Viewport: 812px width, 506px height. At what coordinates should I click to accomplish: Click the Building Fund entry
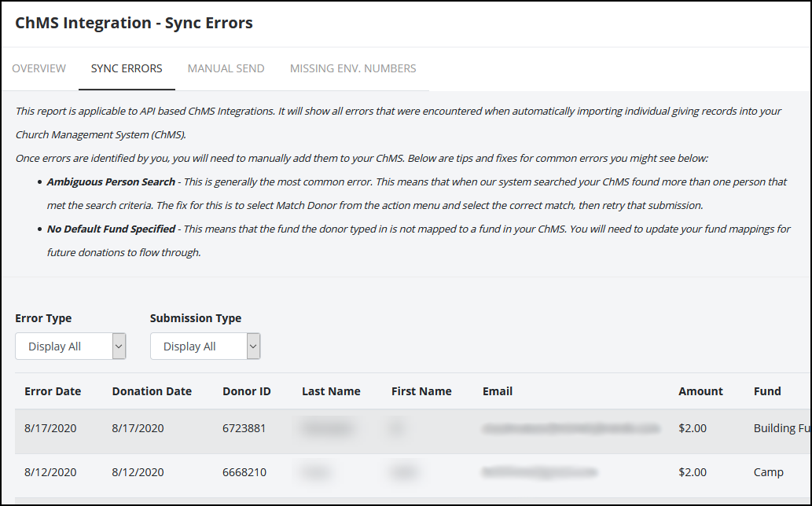tap(781, 428)
